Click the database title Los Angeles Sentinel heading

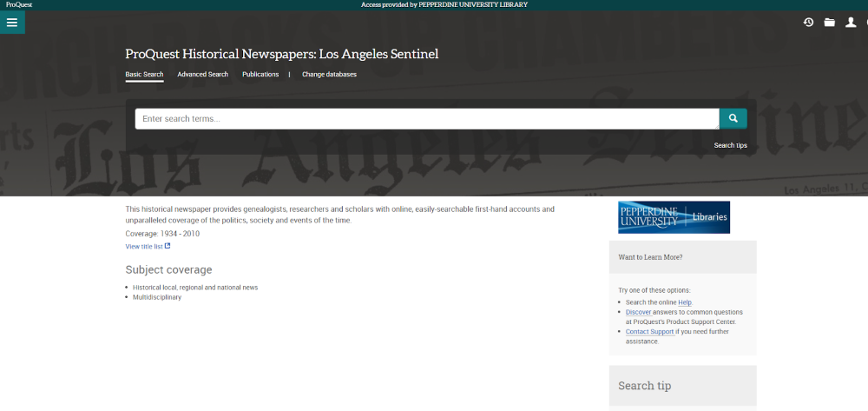click(x=282, y=54)
